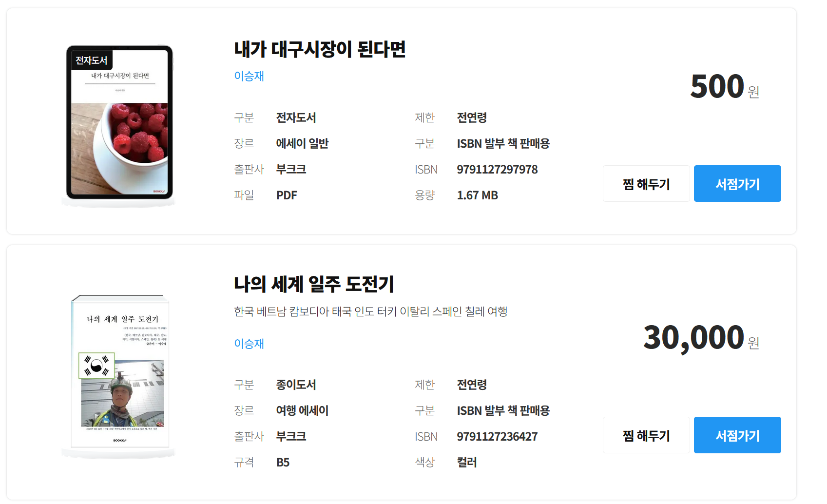Screen dimensions: 827x504
Task: Click 찜 해두기 for the 30,000원 book
Action: pyautogui.click(x=646, y=435)
